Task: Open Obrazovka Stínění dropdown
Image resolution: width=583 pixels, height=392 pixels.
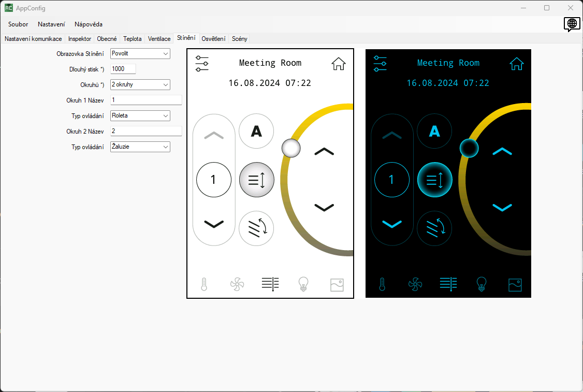Action: (x=140, y=53)
